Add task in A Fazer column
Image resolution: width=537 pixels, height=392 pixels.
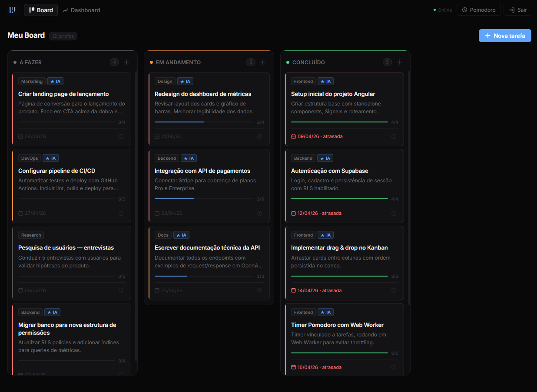click(126, 62)
